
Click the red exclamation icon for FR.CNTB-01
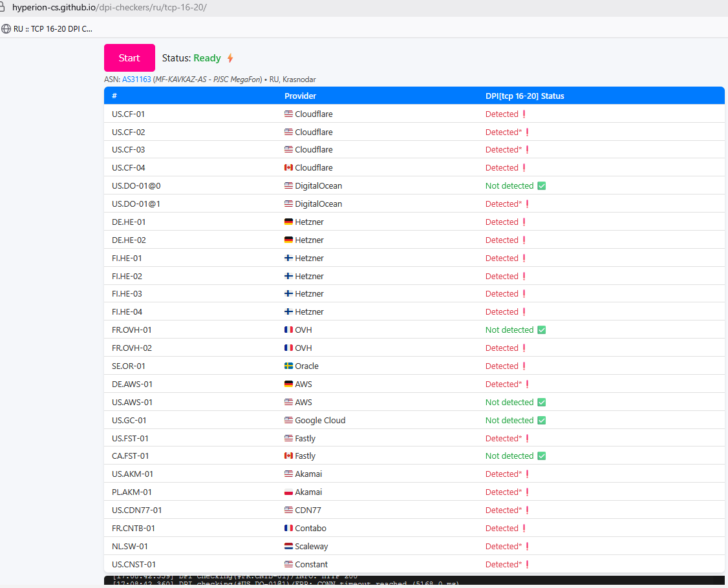[x=524, y=528]
